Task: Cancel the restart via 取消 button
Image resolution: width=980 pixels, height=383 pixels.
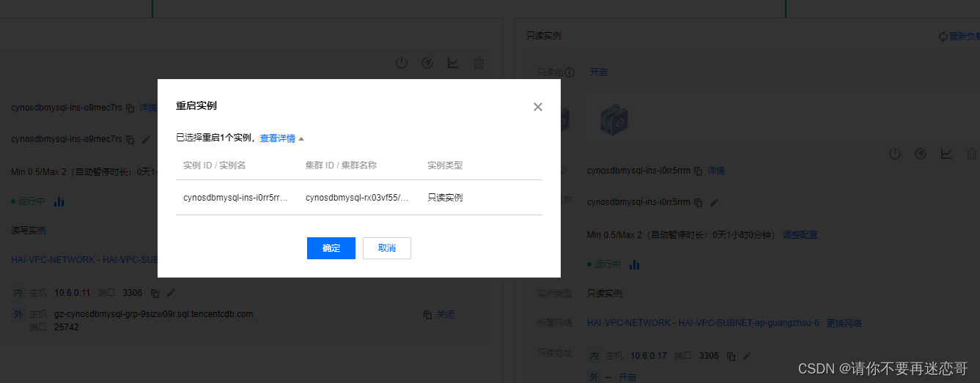Action: [x=387, y=248]
